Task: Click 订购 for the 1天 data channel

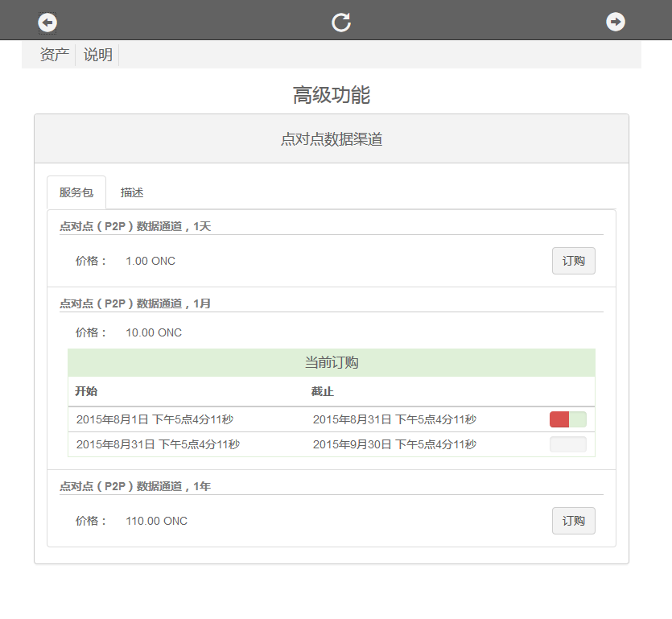Action: 573,261
